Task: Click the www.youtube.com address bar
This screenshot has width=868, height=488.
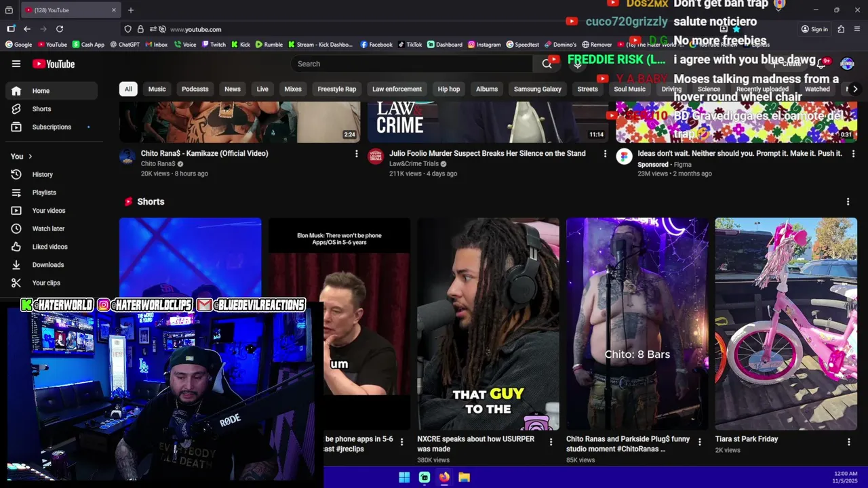Action: (x=195, y=29)
